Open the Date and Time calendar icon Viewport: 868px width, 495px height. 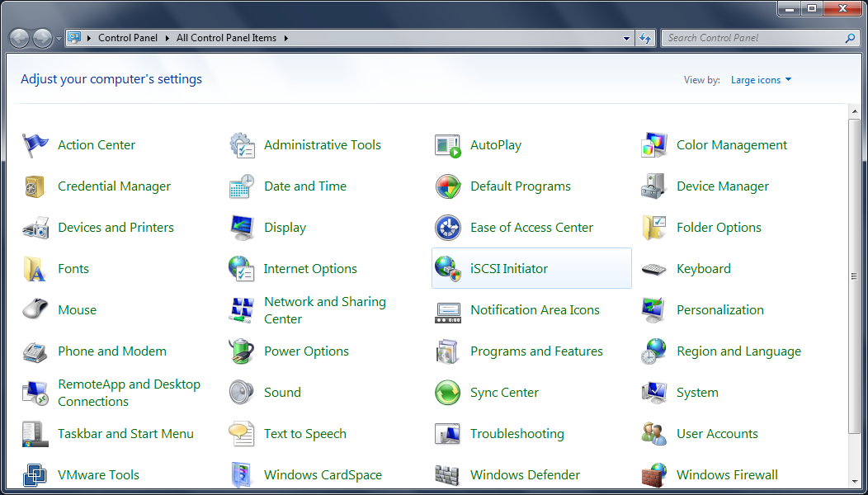click(242, 186)
